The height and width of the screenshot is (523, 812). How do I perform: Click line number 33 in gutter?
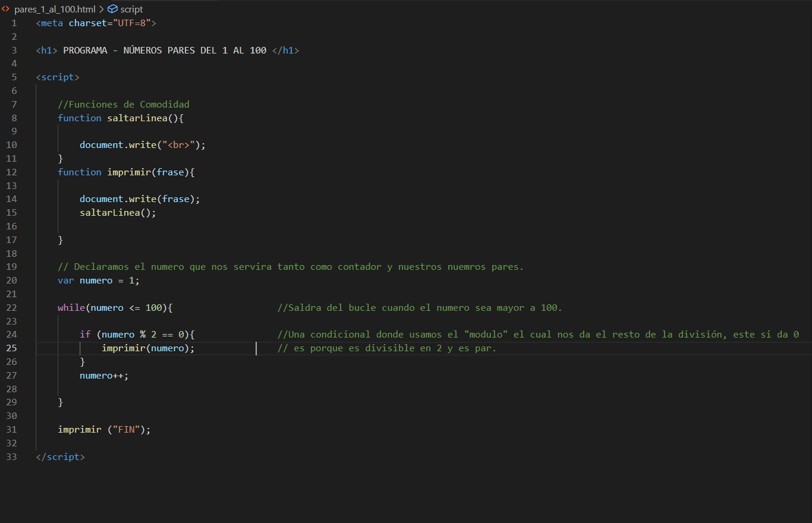[x=11, y=456]
